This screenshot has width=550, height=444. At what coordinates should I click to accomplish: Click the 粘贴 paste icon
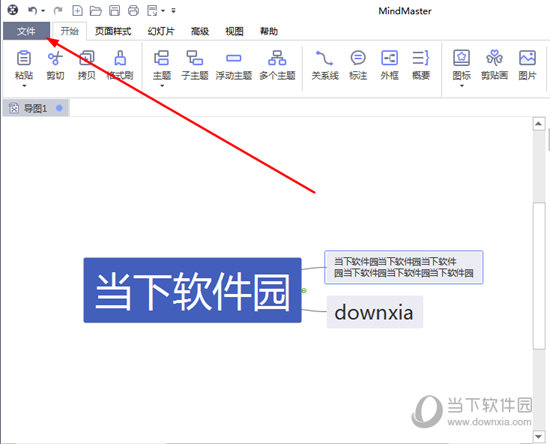point(24,58)
